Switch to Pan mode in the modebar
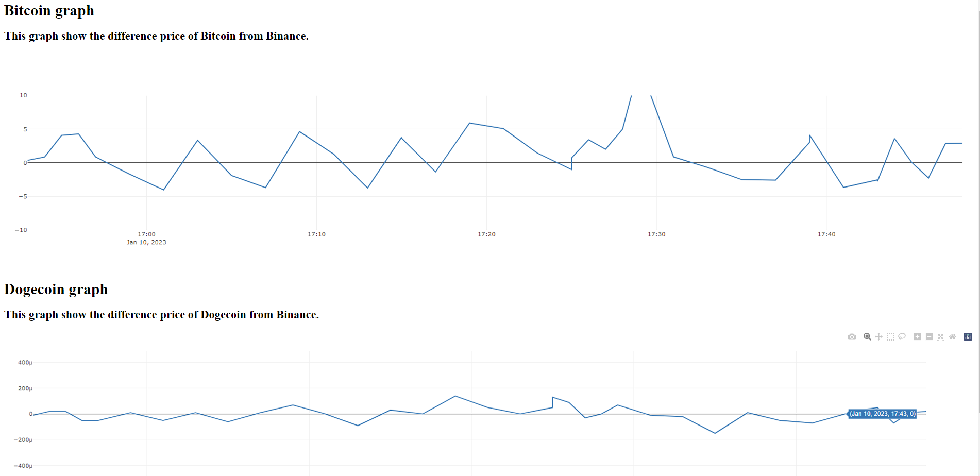 (879, 337)
